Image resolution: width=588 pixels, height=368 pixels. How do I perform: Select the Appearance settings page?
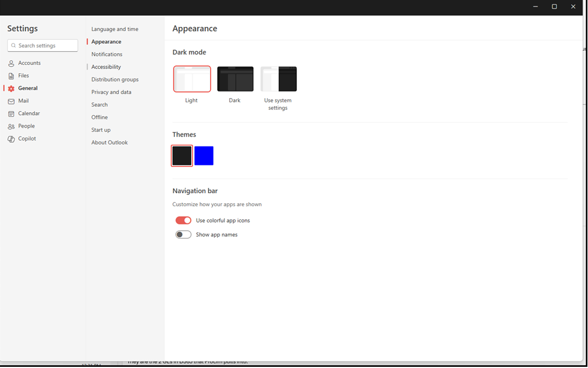point(106,41)
